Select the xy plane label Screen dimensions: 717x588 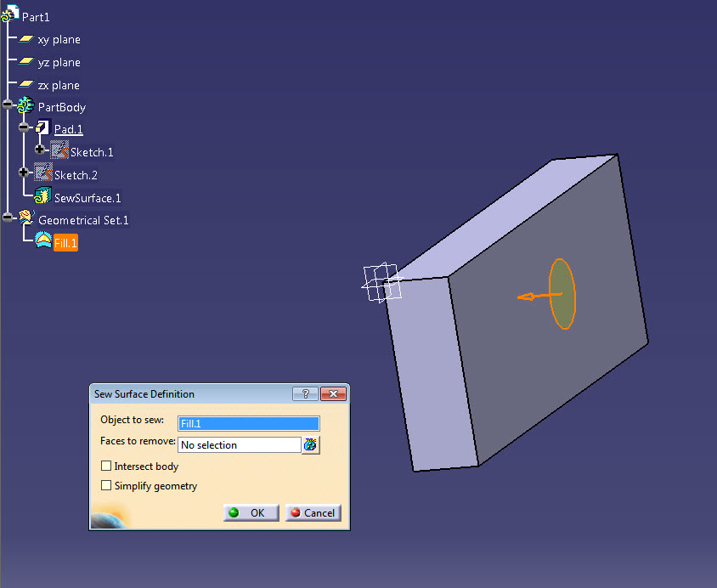point(59,40)
